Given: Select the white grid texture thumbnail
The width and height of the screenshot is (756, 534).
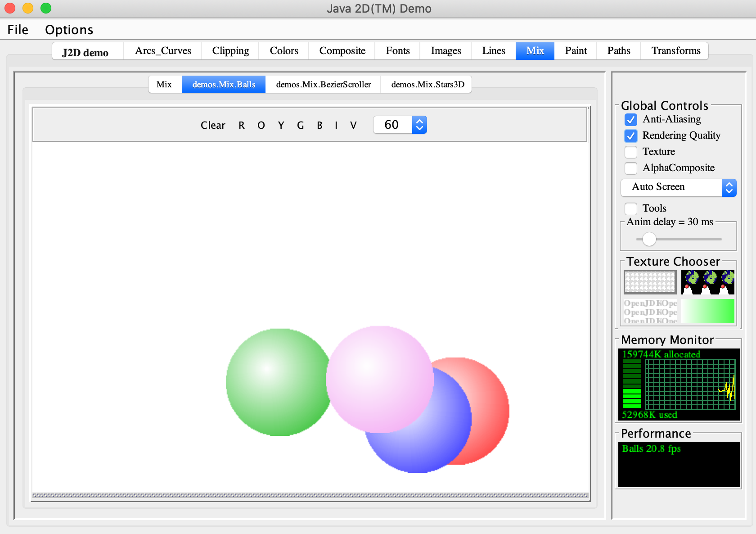Looking at the screenshot, I should [650, 282].
